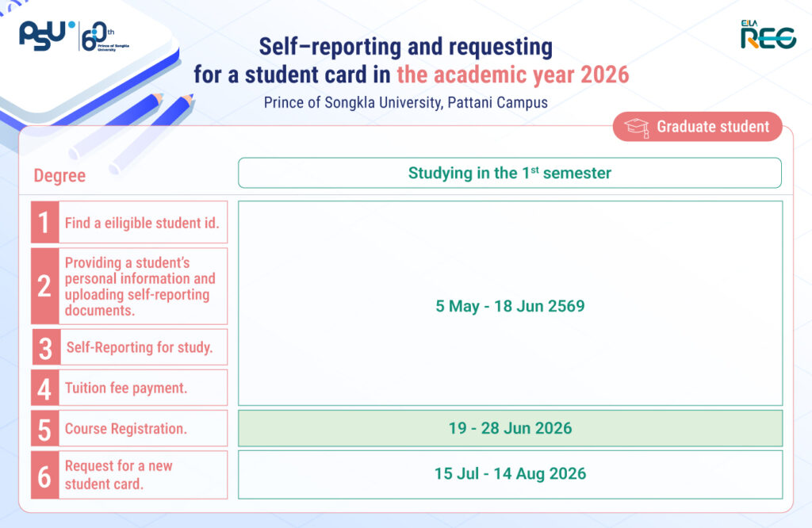Click the REG logo

click(768, 36)
